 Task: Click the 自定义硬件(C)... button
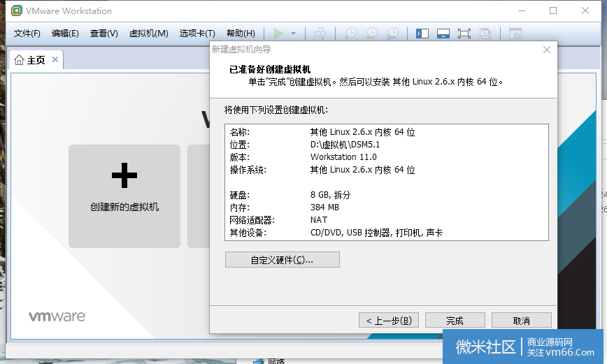283,260
